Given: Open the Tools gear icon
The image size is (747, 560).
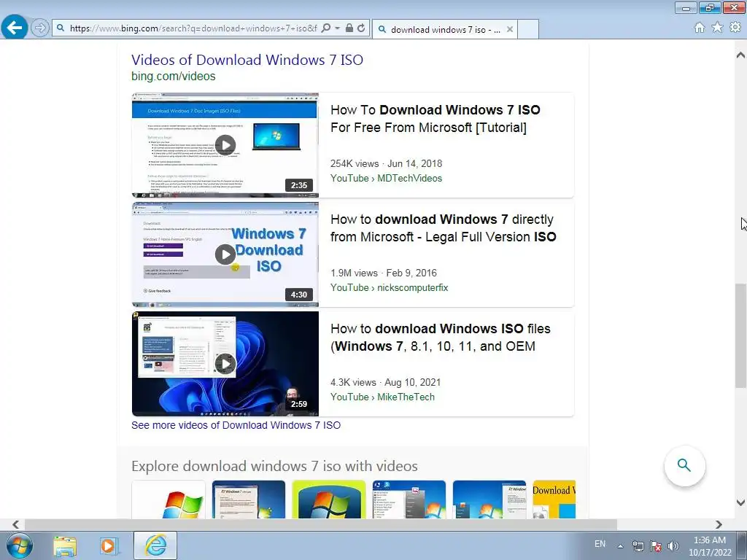Looking at the screenshot, I should 735,28.
